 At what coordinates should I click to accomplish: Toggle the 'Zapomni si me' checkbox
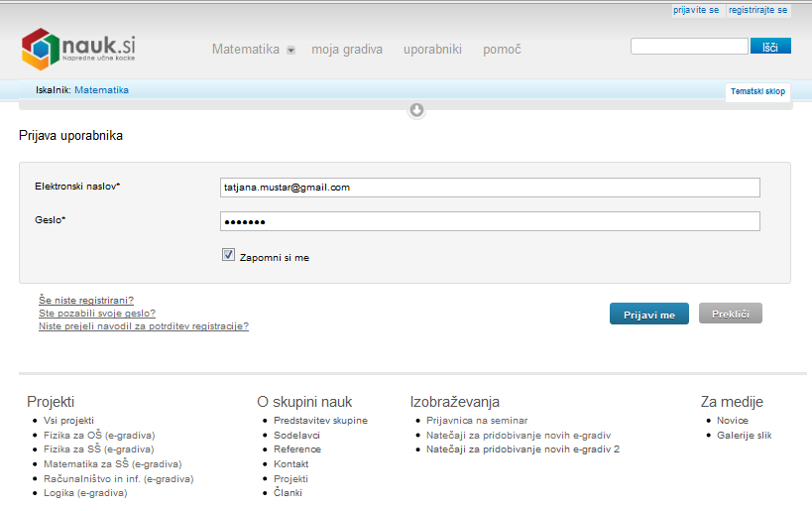pos(228,256)
